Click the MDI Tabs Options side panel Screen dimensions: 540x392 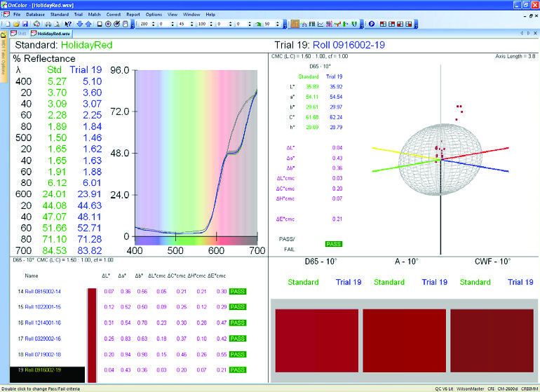point(4,57)
